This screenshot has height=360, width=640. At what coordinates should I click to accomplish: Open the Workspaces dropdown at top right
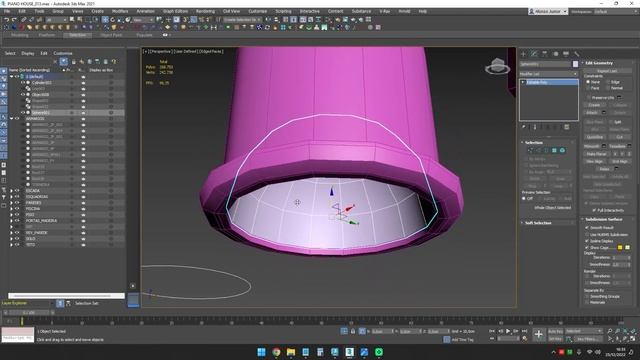(x=615, y=11)
